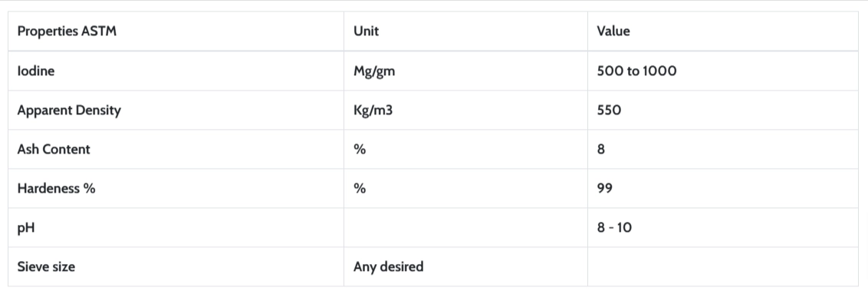Screen dimensions: 868x294
Task: Select the Iodine row label
Action: [36, 71]
